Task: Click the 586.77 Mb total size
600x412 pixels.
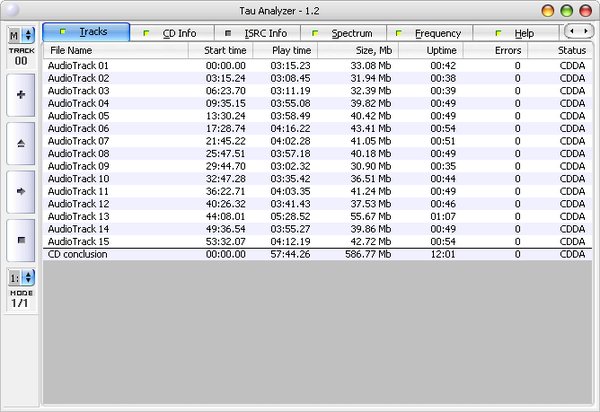Action: pos(368,254)
